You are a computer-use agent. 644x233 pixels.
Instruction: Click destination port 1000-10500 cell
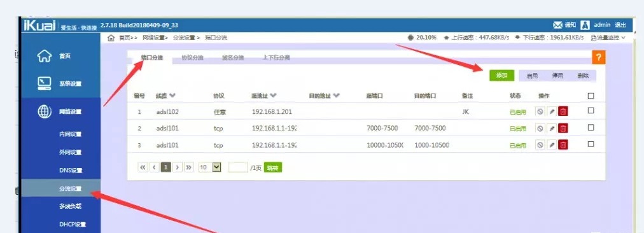tap(431, 145)
